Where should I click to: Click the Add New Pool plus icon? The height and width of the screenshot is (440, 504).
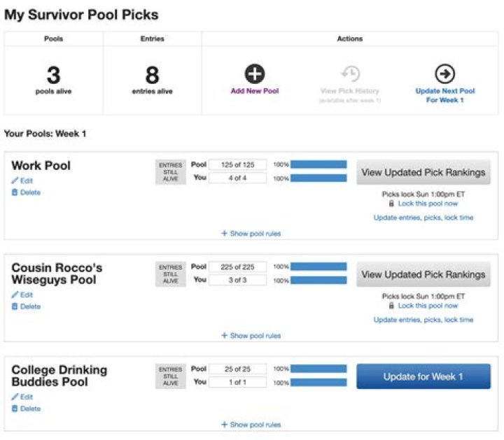click(254, 73)
